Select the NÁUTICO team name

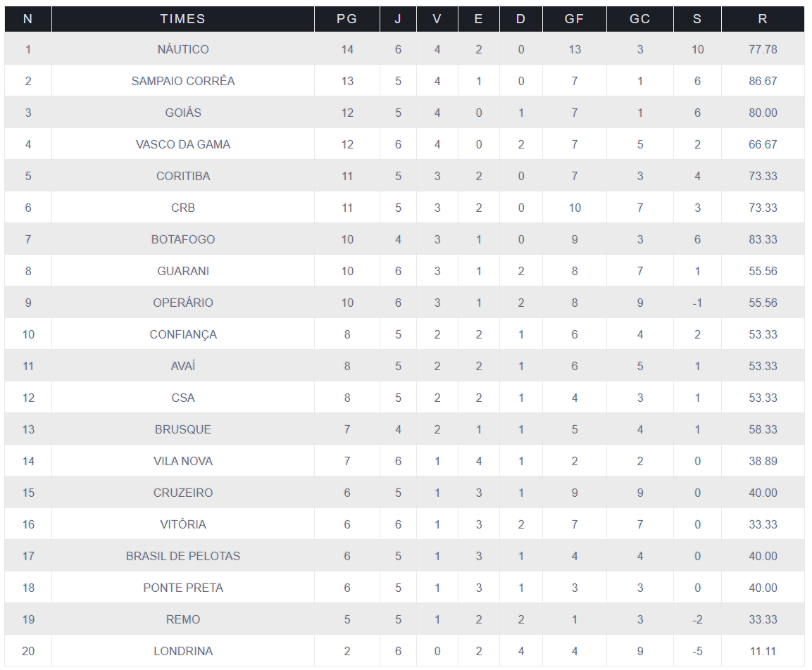[183, 49]
